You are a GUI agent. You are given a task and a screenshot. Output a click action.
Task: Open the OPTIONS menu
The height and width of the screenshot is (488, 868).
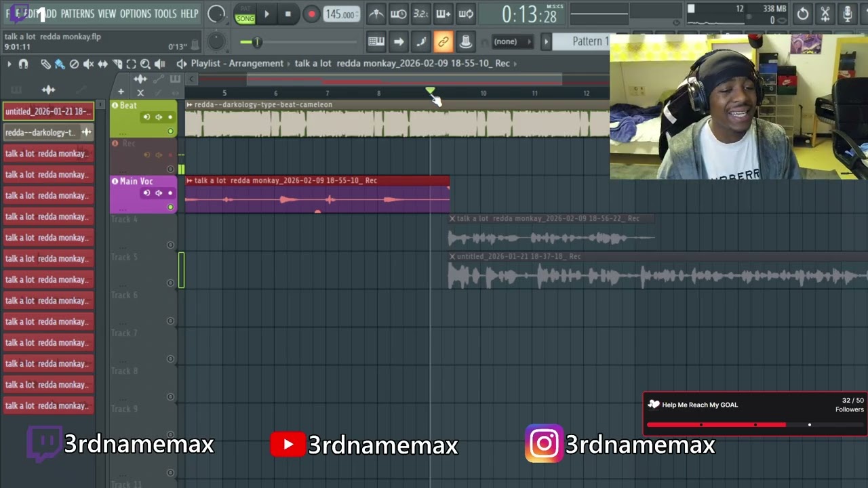pyautogui.click(x=136, y=14)
